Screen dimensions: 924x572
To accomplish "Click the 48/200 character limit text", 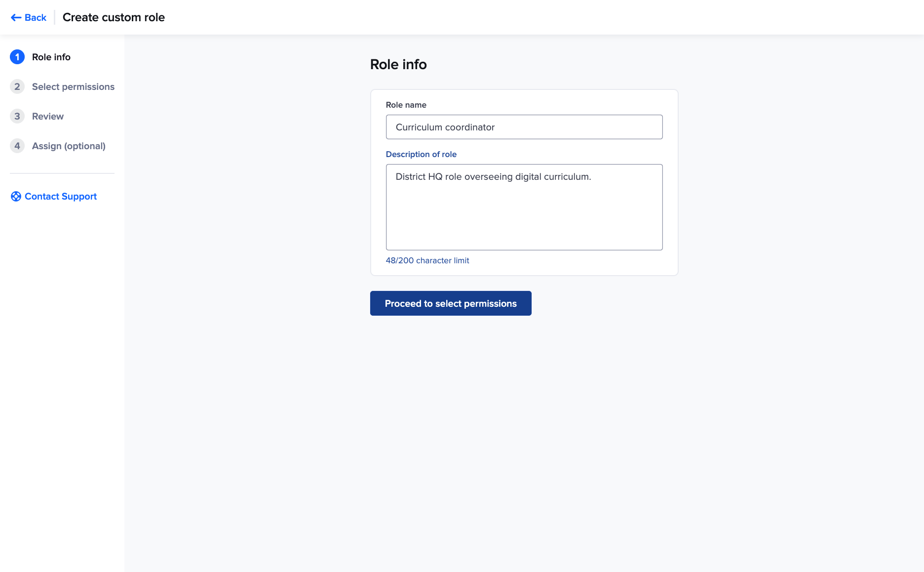I will tap(427, 260).
